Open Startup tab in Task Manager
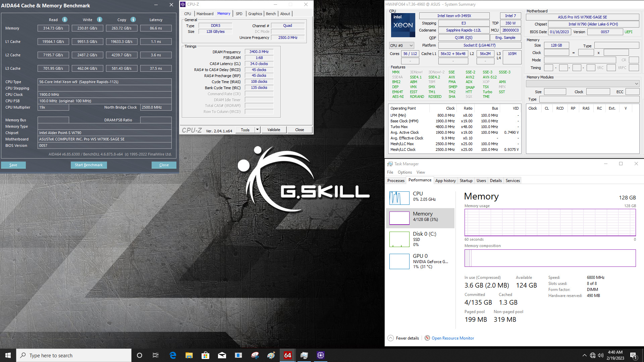This screenshot has width=644, height=362. [466, 180]
